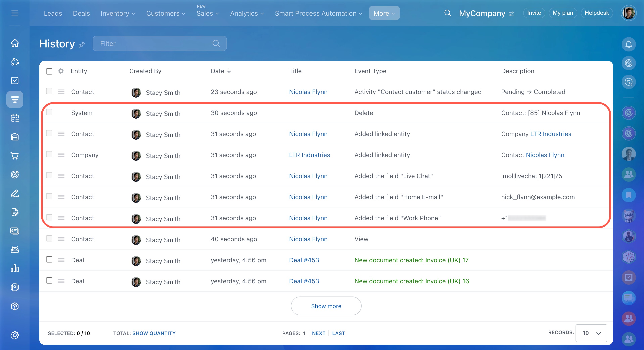Click the Show more button
The width and height of the screenshot is (644, 350).
point(326,306)
